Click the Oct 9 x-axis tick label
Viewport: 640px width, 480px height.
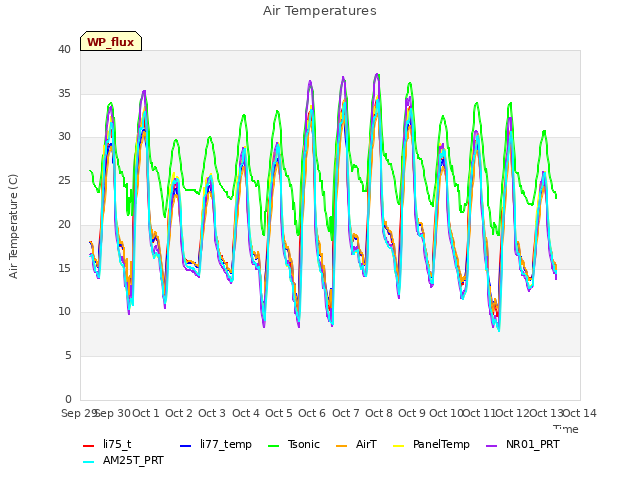pyautogui.click(x=412, y=413)
